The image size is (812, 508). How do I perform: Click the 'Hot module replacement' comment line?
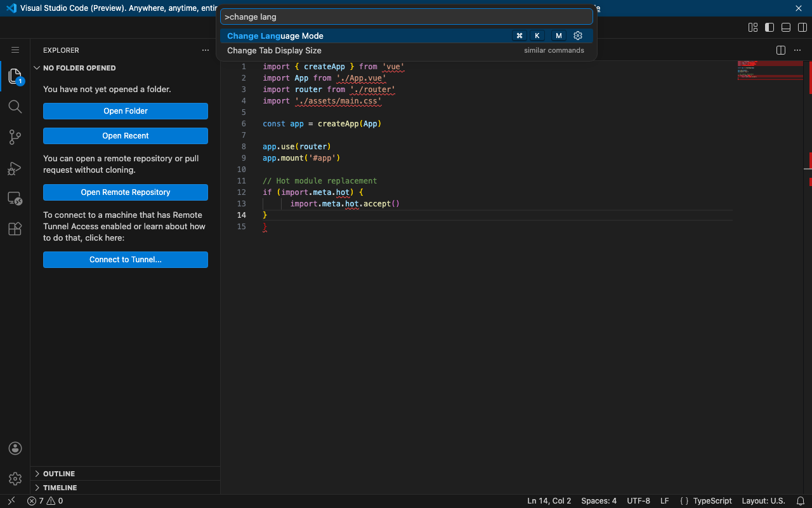click(320, 181)
